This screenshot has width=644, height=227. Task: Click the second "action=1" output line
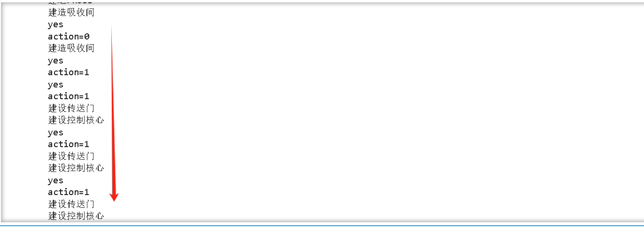[x=69, y=96]
